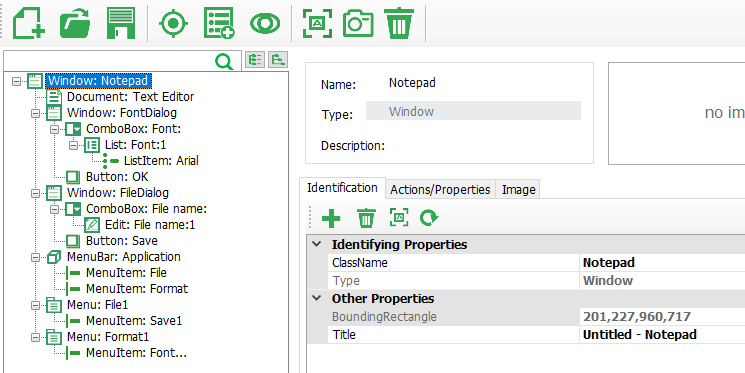Switch to the Actions/Properties tab

tap(440, 190)
